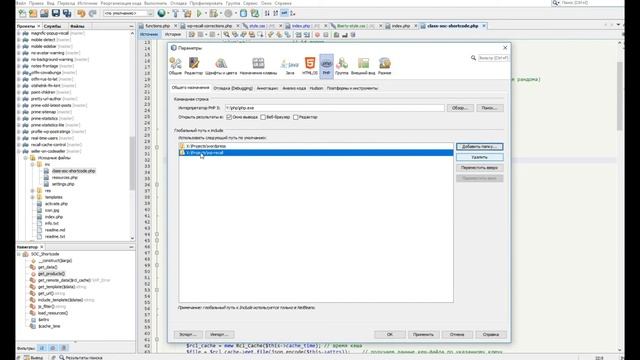Expand the real-time-users project node

coord(19,138)
